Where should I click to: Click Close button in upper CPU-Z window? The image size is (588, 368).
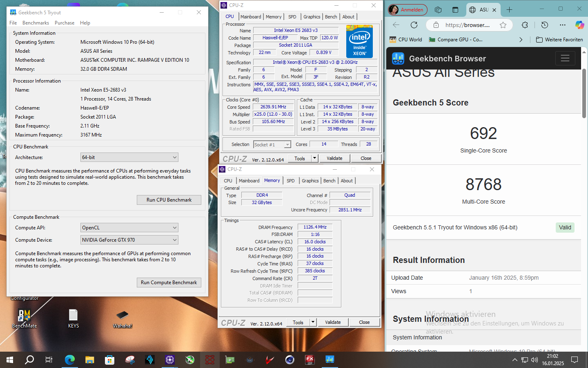coord(366,159)
